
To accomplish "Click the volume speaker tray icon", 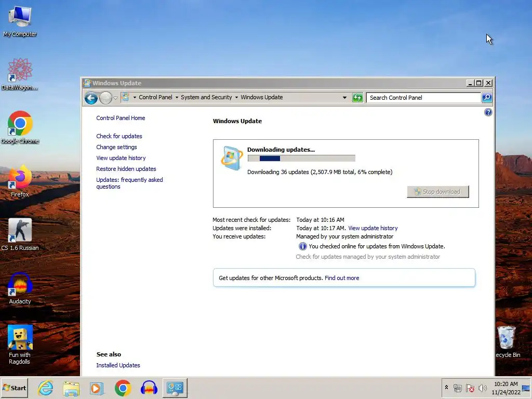I will [482, 388].
